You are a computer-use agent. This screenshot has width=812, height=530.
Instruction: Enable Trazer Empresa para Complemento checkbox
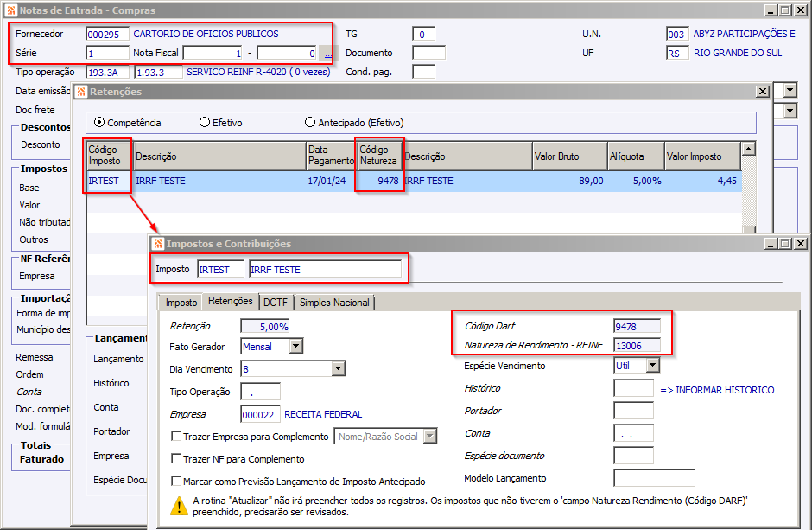176,437
